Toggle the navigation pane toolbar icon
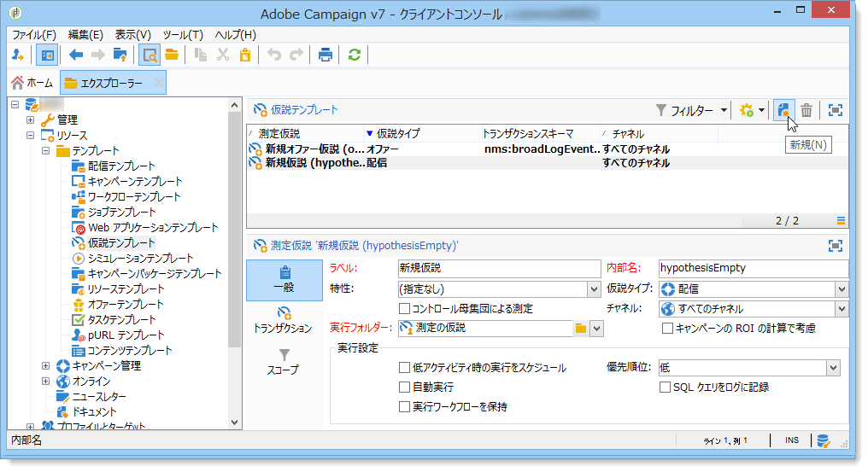The height and width of the screenshot is (472, 868). (47, 55)
